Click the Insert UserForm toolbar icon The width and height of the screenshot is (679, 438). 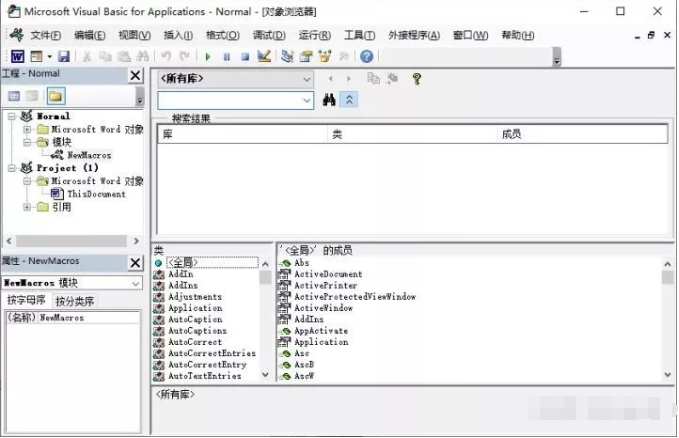(36, 56)
